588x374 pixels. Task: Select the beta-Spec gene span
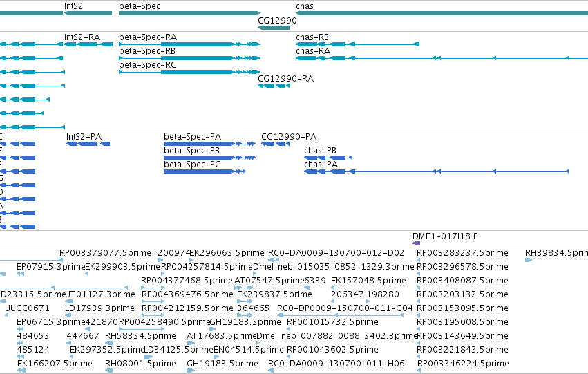point(189,13)
